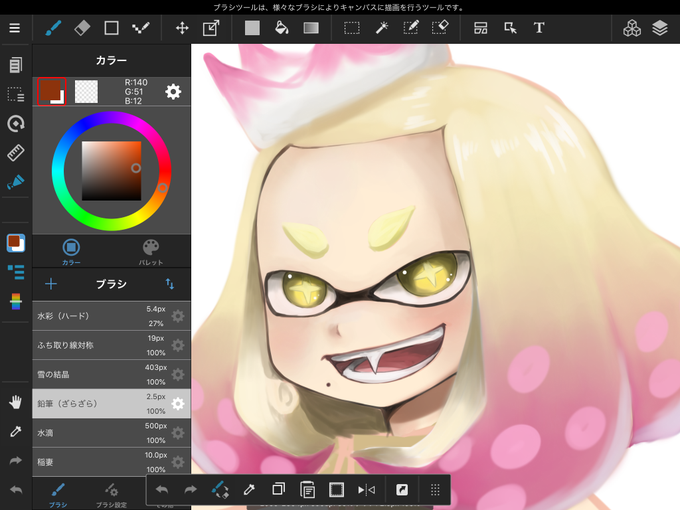Open settings gear for 鉛筆（ざらざら）
680x510 pixels.
[178, 404]
